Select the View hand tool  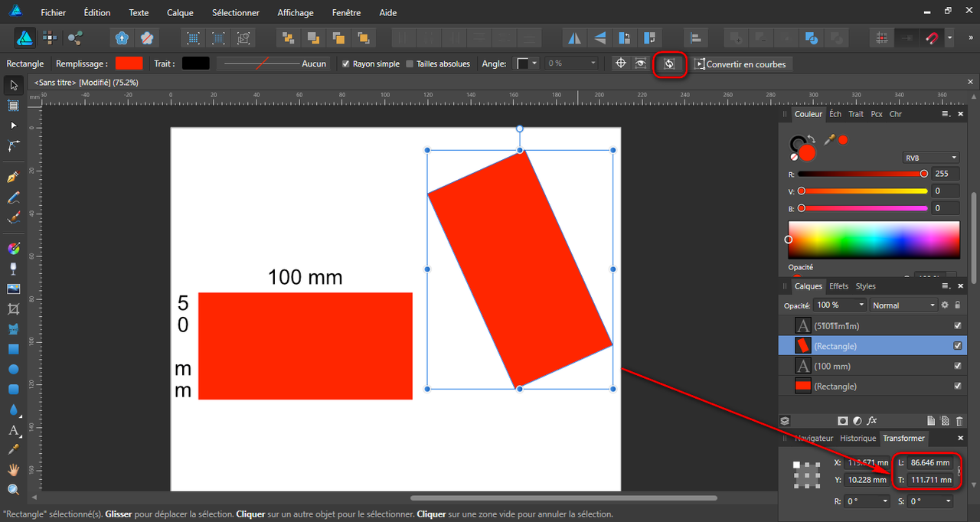pyautogui.click(x=13, y=469)
